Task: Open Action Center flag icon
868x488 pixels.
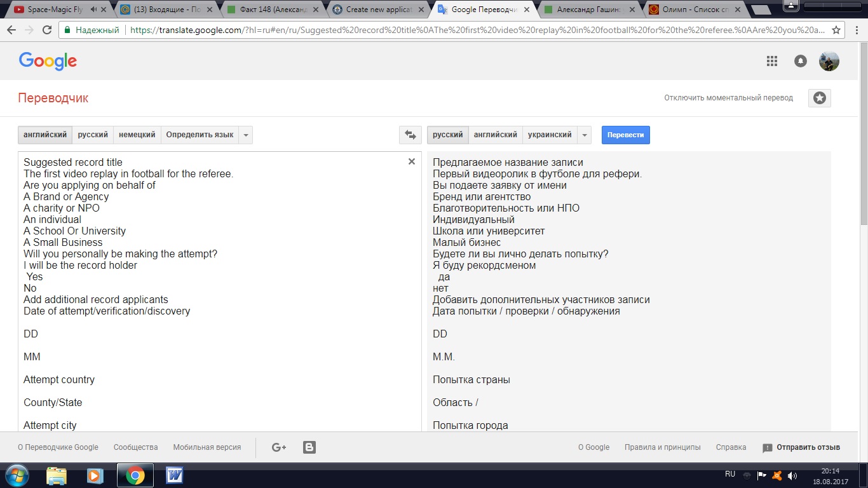Action: pos(761,475)
